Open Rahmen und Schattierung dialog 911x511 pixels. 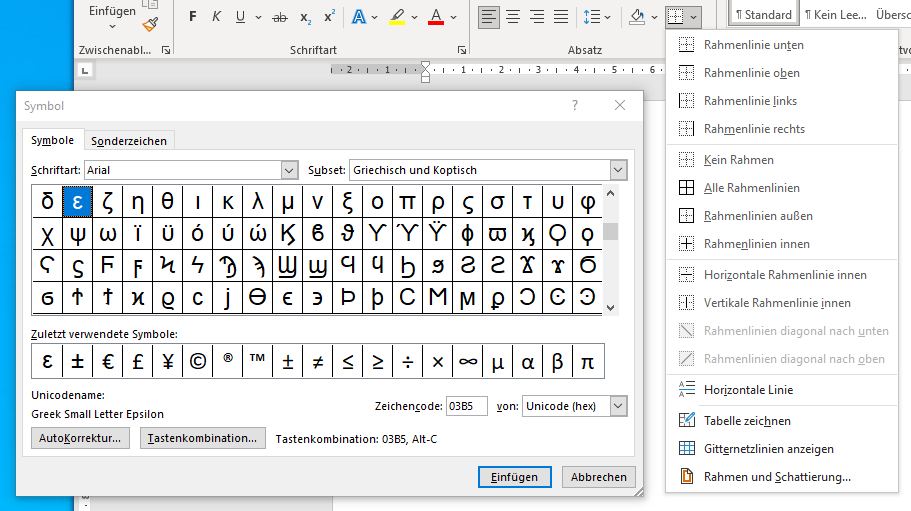point(781,477)
